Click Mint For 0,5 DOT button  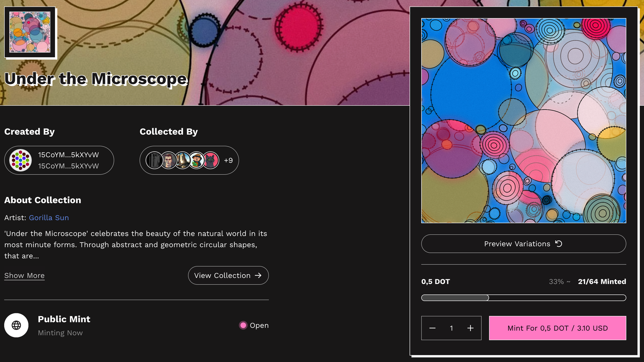click(557, 328)
